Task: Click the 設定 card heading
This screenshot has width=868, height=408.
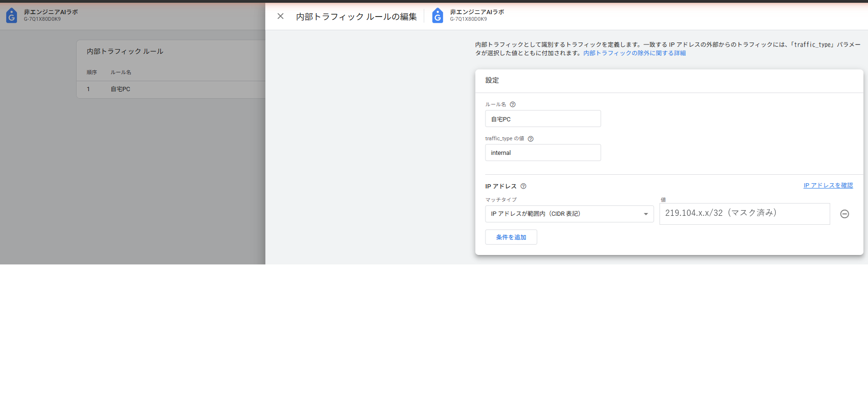Action: click(492, 80)
